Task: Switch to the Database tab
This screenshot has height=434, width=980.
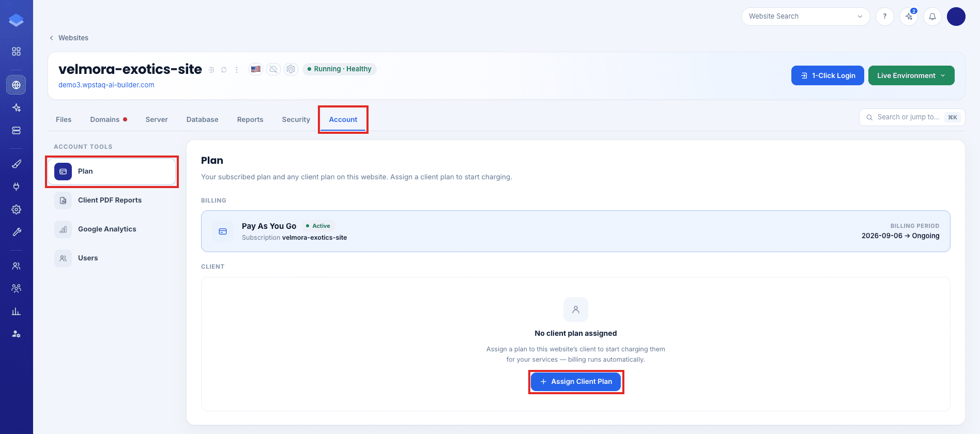Action: pyautogui.click(x=203, y=119)
